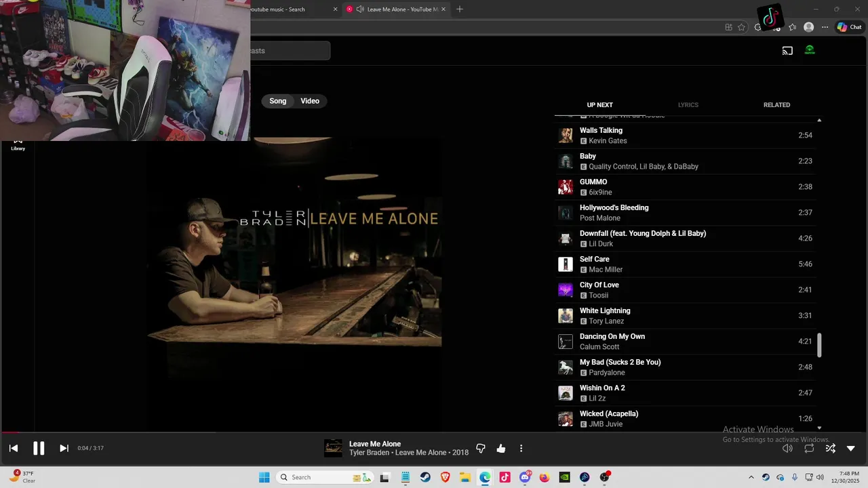868x488 pixels.
Task: Click the Cast to device icon
Action: pos(787,51)
